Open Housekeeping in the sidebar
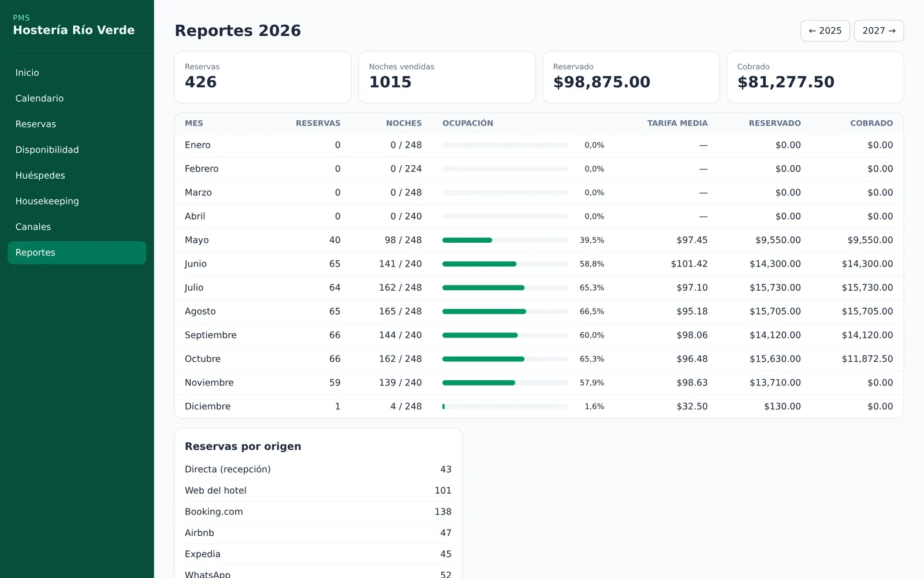924x578 pixels. coord(77,201)
